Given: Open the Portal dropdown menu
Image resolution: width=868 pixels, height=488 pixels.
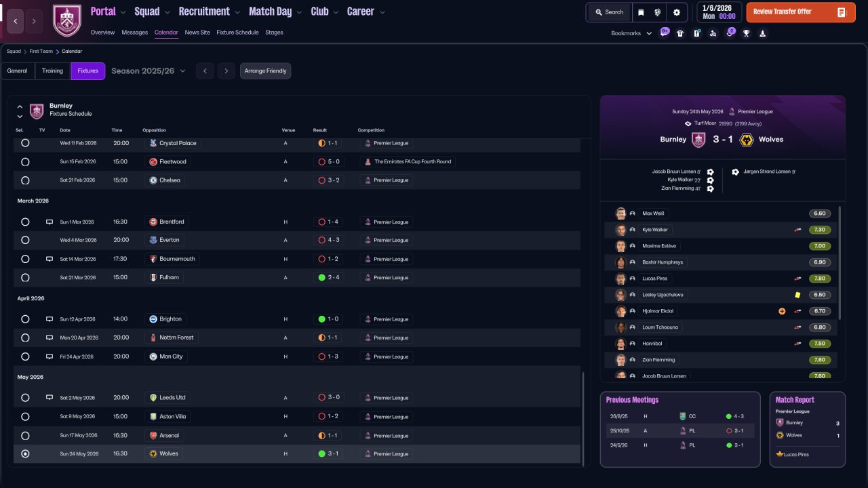Looking at the screenshot, I should pos(108,12).
